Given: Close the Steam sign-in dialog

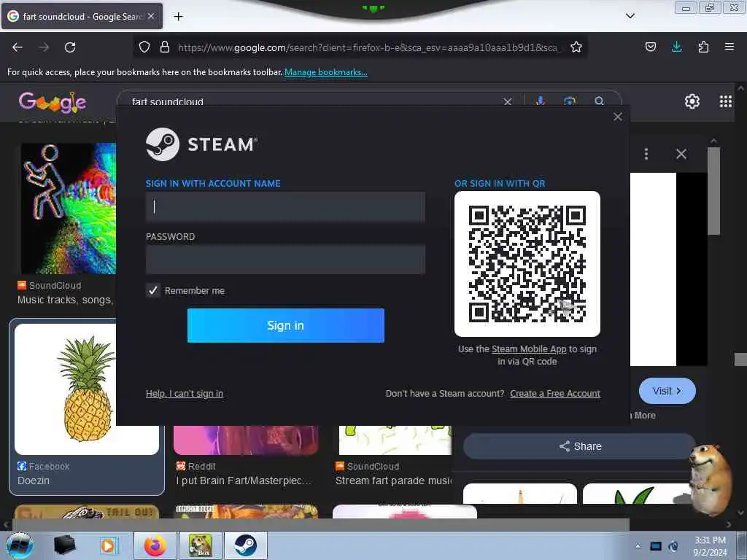Looking at the screenshot, I should pyautogui.click(x=618, y=117).
